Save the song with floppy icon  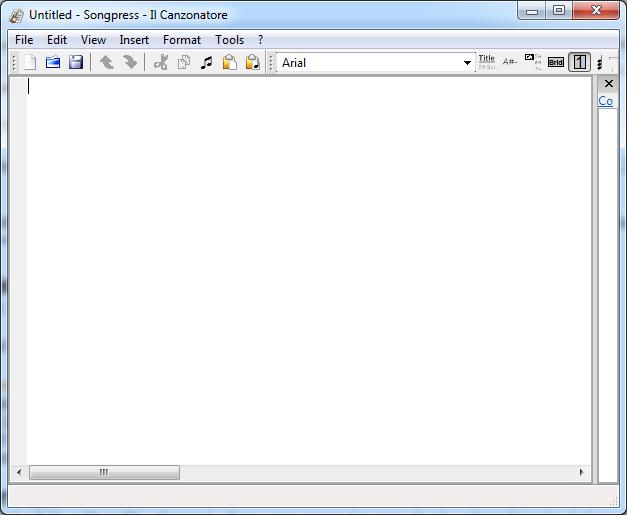[76, 62]
